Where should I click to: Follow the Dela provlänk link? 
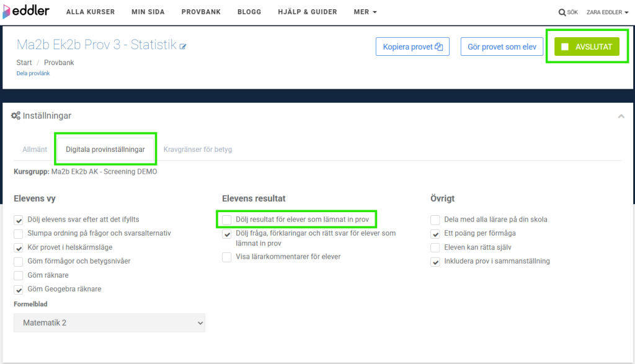(x=33, y=73)
